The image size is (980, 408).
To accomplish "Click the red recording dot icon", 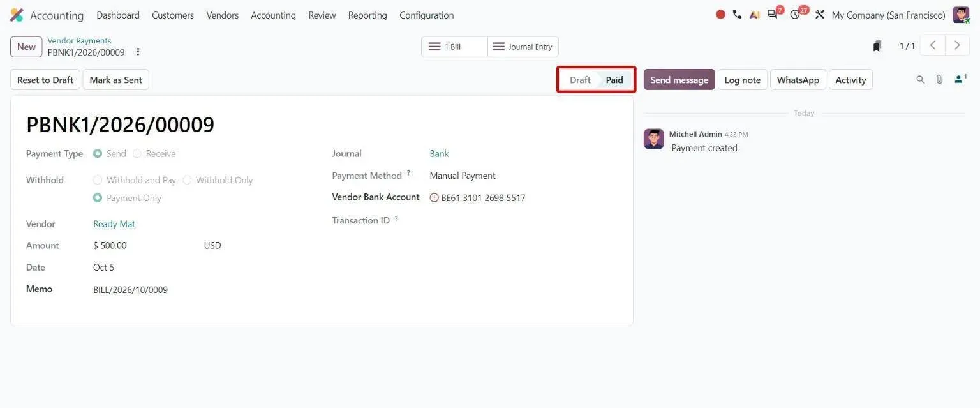I will click(720, 15).
